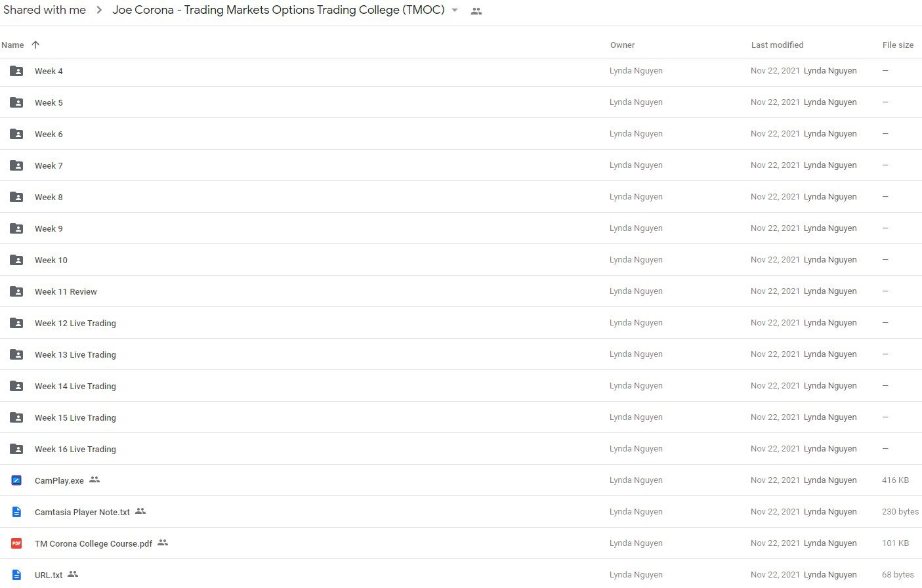This screenshot has width=922, height=588.
Task: Click the shared-folder people icon in the breadcrumb
Action: pos(476,11)
